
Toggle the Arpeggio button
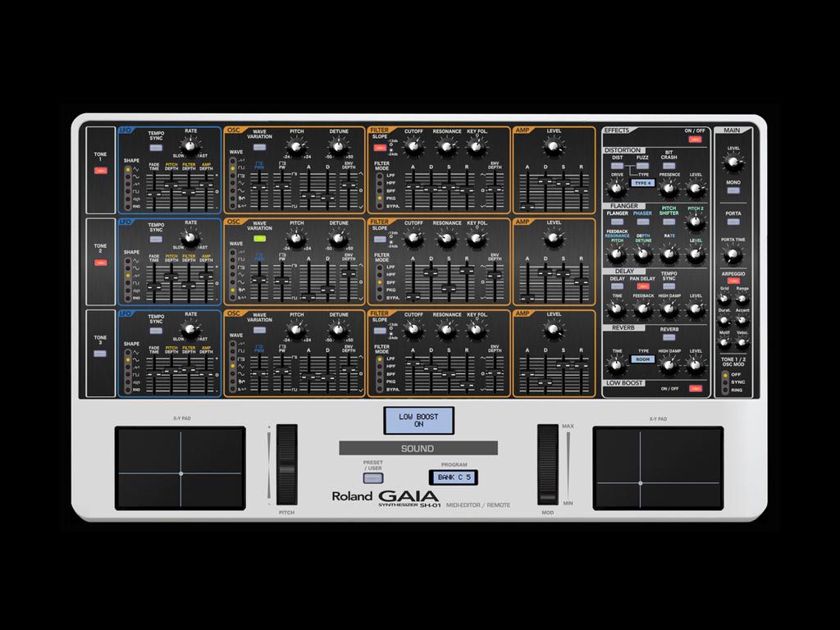[733, 281]
